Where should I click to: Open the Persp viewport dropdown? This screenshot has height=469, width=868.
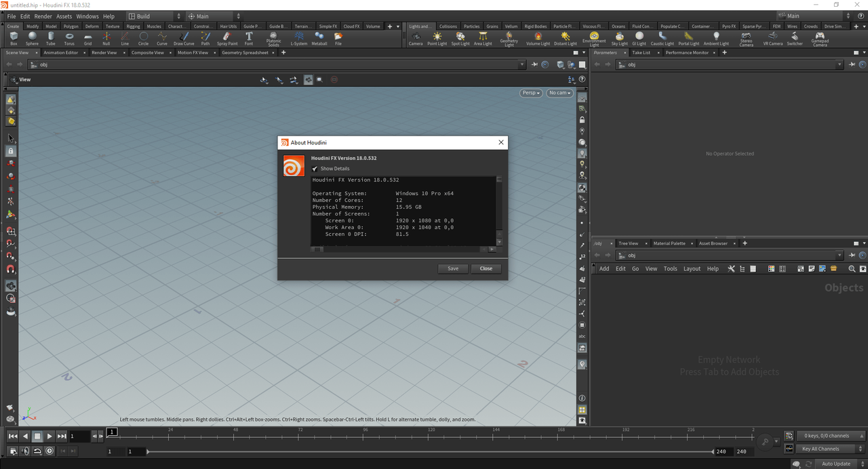point(531,93)
